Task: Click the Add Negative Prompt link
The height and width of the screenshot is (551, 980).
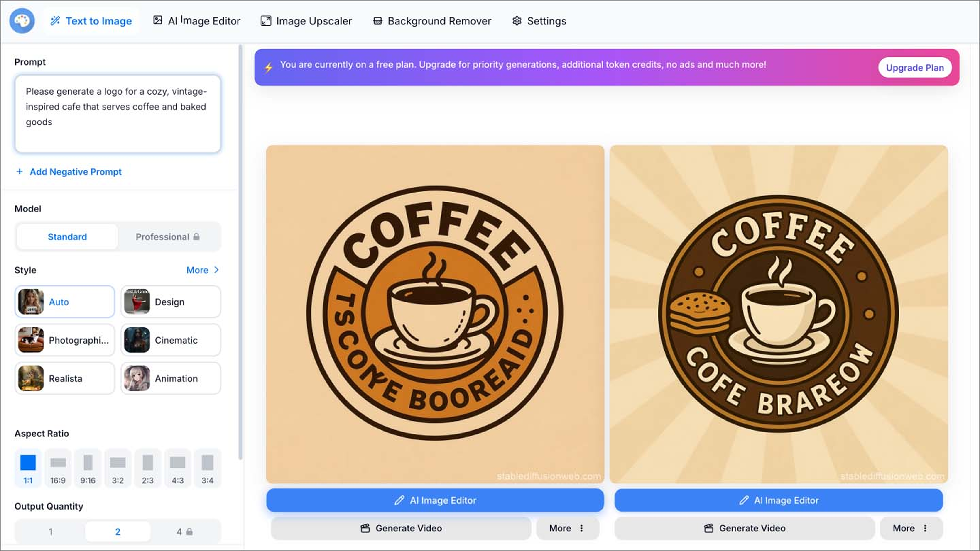Action: click(x=69, y=172)
